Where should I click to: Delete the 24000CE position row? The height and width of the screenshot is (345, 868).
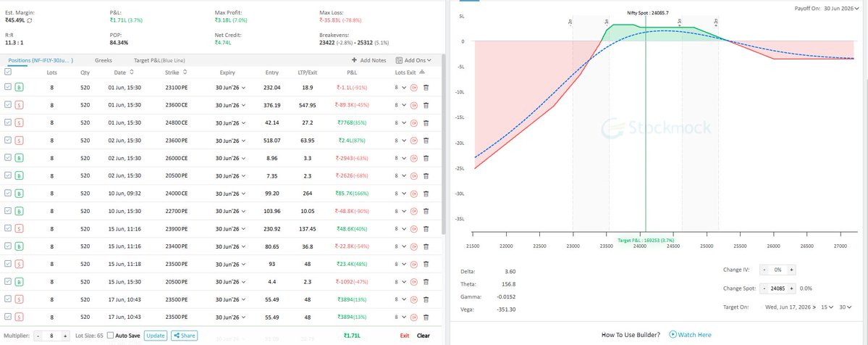(x=426, y=194)
